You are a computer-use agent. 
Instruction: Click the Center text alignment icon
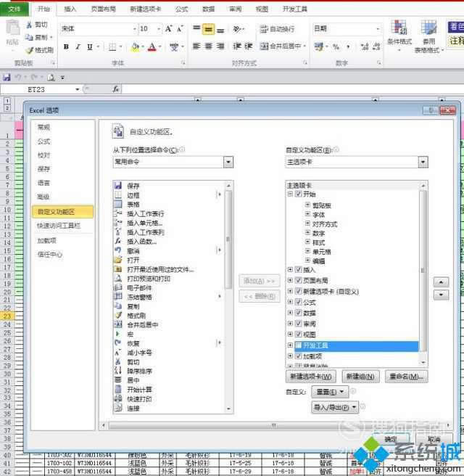pyautogui.click(x=208, y=46)
